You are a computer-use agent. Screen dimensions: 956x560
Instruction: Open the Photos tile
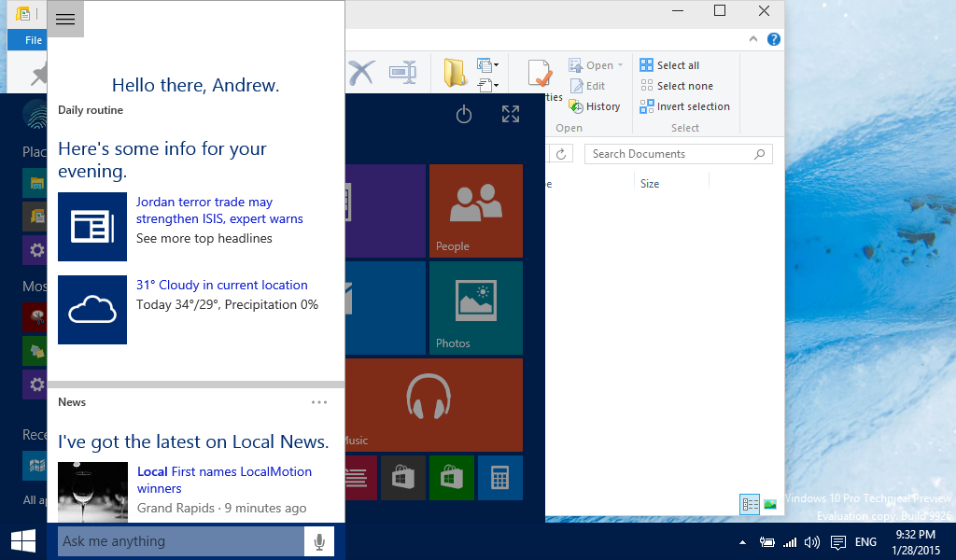click(475, 308)
